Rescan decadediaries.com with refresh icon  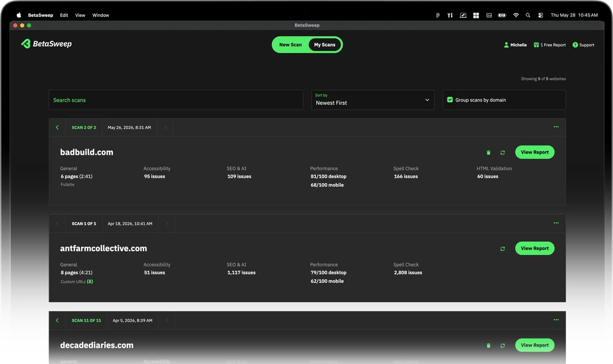coord(503,346)
